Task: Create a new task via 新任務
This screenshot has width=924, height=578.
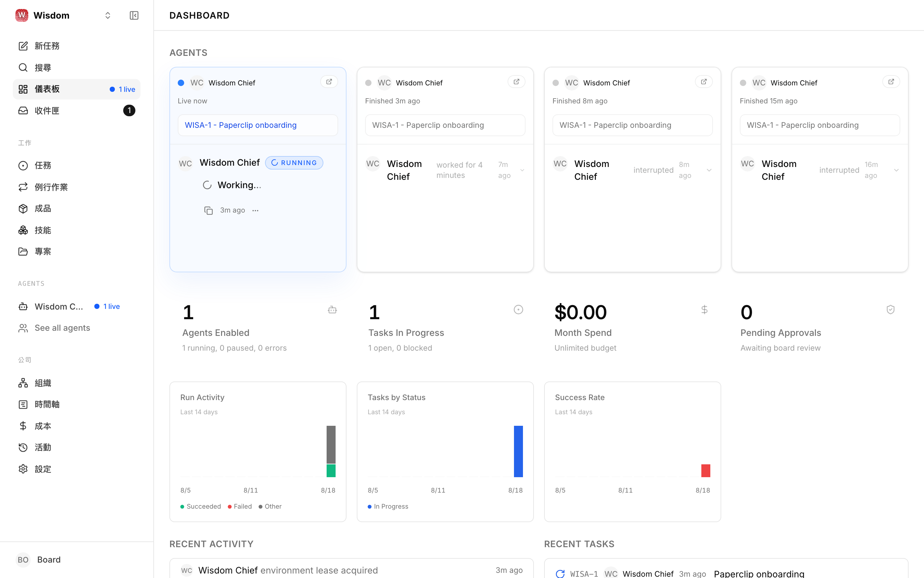Action: [77, 46]
